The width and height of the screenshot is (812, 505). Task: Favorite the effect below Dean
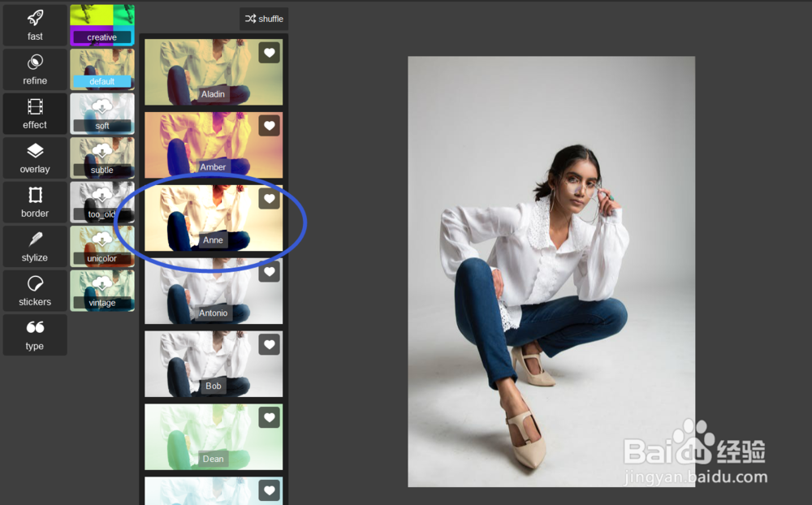[x=270, y=490]
